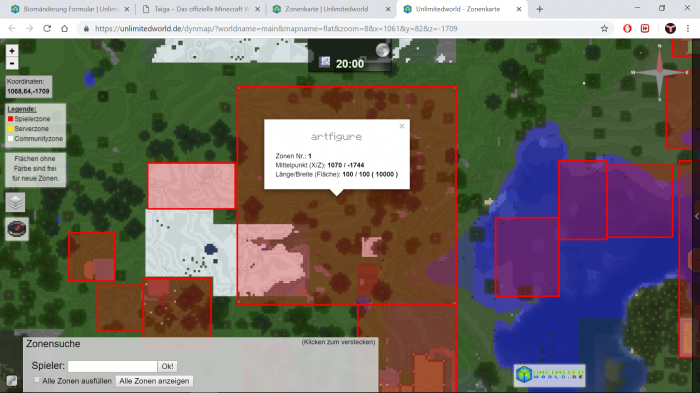Zoom out with the minus button

(x=12, y=63)
